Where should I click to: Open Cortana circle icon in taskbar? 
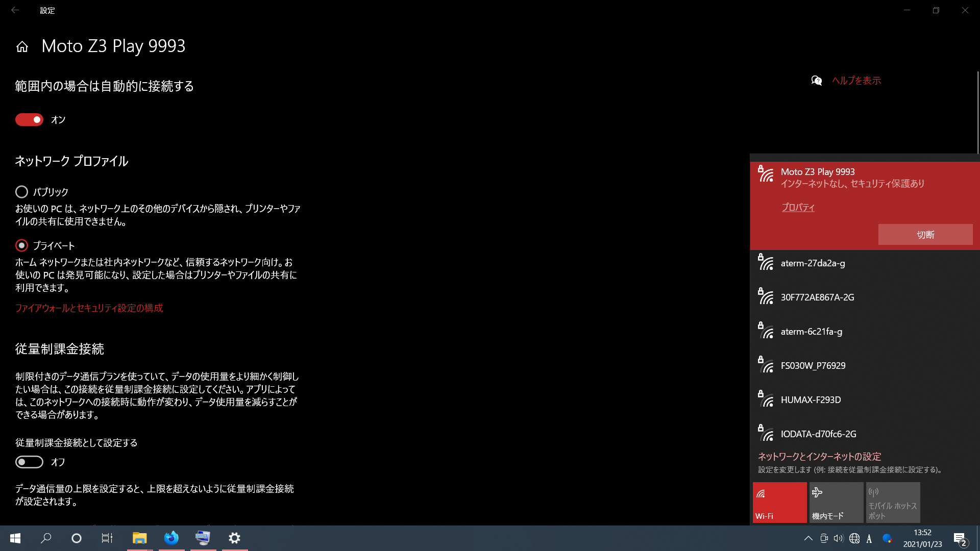77,538
